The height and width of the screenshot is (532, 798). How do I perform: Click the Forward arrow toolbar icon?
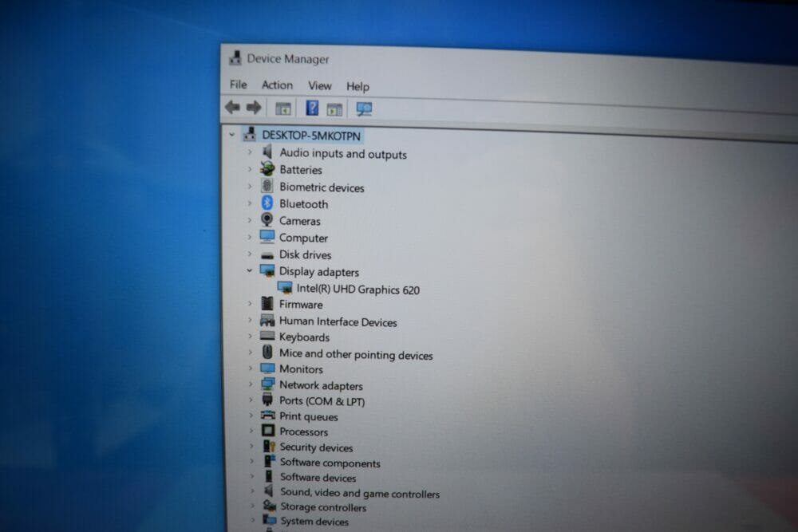point(254,108)
